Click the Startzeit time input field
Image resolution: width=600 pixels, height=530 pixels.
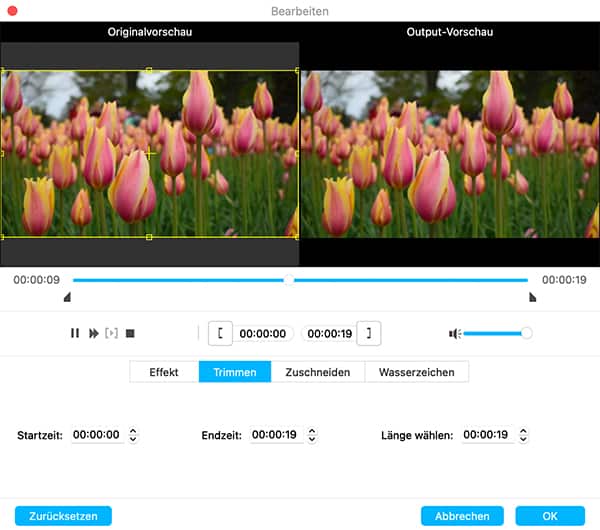coord(96,436)
